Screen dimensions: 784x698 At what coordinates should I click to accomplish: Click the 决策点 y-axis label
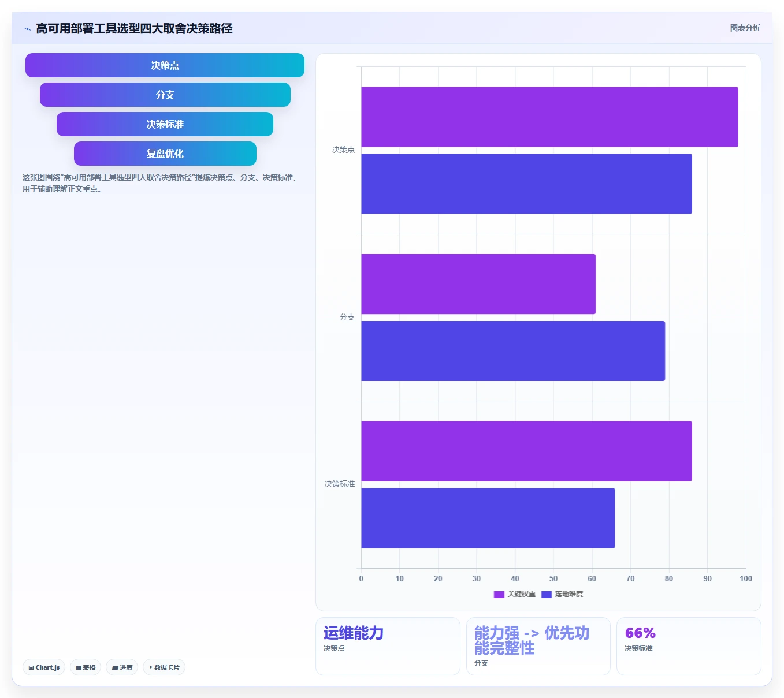(343, 150)
